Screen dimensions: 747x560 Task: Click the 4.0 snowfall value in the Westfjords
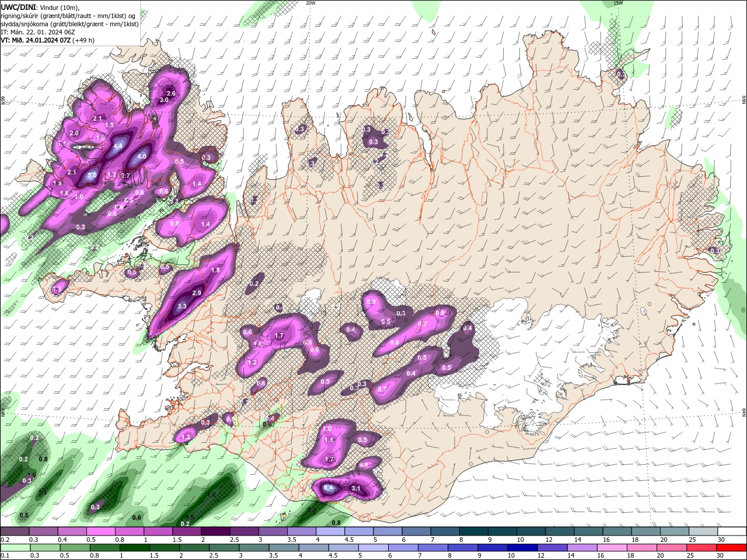click(142, 156)
